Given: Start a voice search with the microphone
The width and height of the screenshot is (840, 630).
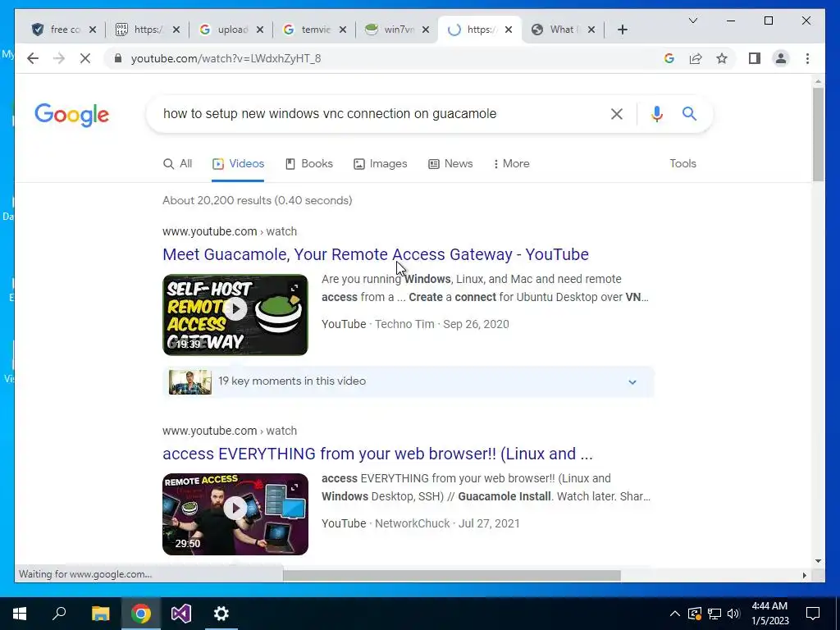Looking at the screenshot, I should click(657, 113).
